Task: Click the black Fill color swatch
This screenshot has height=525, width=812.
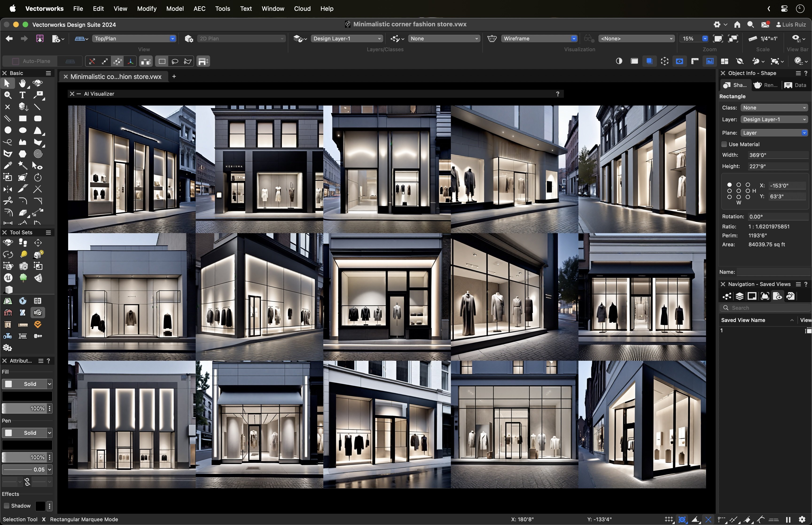Action: pyautogui.click(x=27, y=396)
